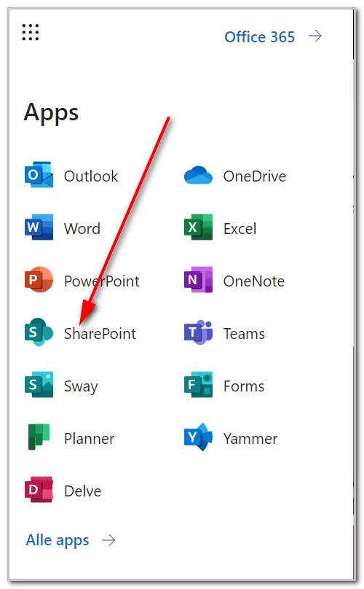The image size is (364, 589).
Task: Choose the Planner text label
Action: [x=89, y=438]
